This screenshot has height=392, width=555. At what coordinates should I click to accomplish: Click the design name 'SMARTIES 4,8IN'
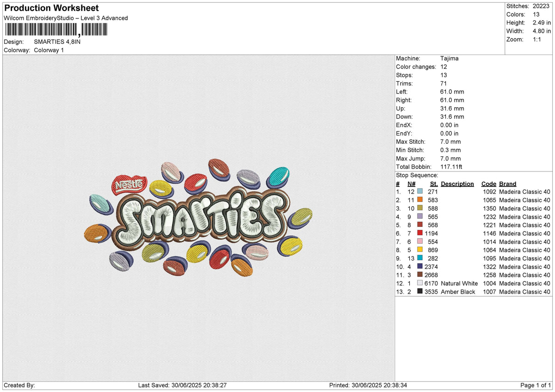57,42
